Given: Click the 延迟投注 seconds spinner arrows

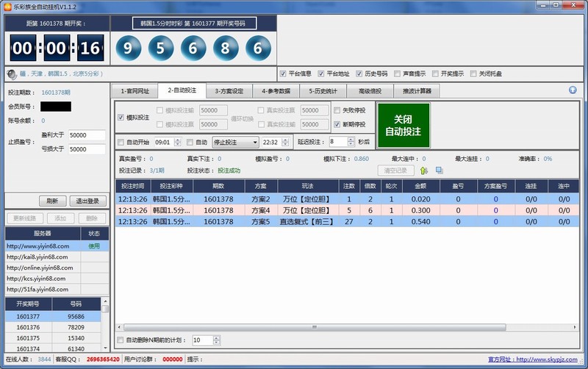Looking at the screenshot, I should pyautogui.click(x=351, y=142).
